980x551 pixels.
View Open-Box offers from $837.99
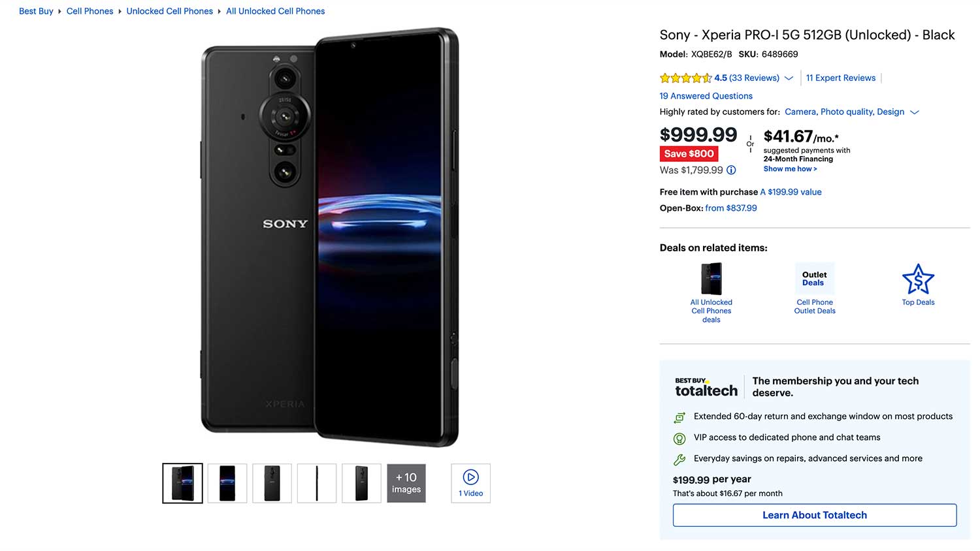[x=730, y=208]
